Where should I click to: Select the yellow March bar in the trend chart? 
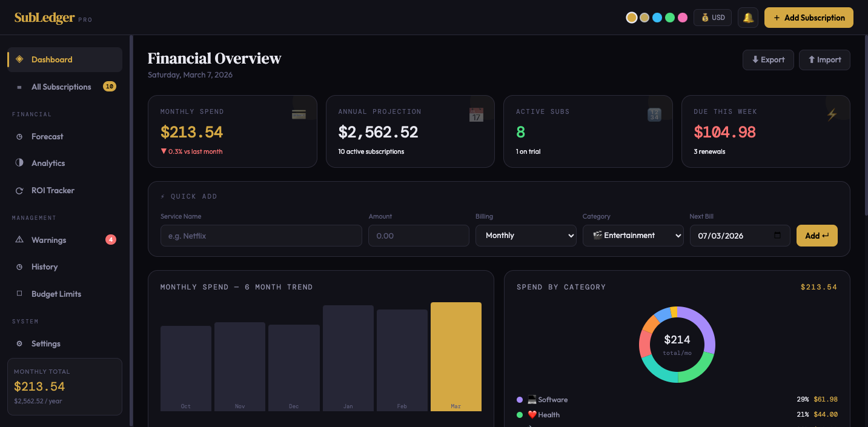[456, 357]
